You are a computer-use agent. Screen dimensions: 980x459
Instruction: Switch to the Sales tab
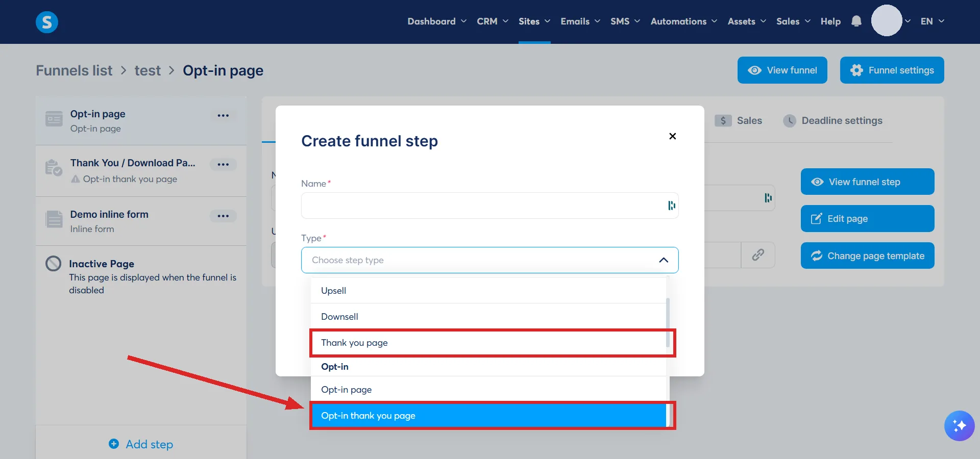[x=738, y=121]
